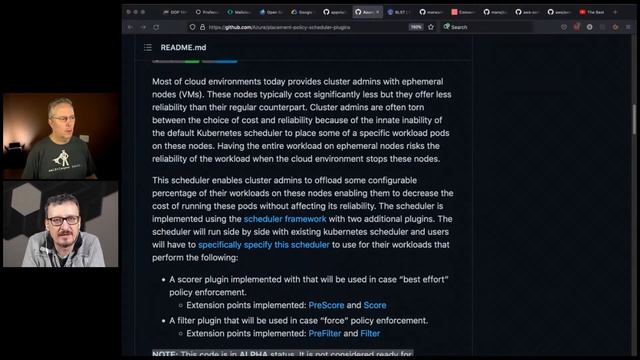Follow the Score link

tap(375, 305)
